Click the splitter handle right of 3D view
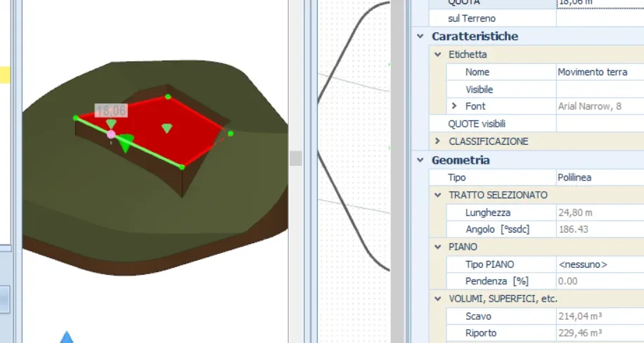644x343 pixels. 296,158
